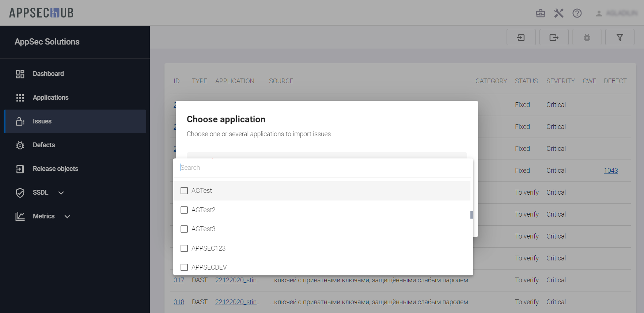This screenshot has width=644, height=313.
Task: Click the bug defect toolbar button
Action: (587, 37)
